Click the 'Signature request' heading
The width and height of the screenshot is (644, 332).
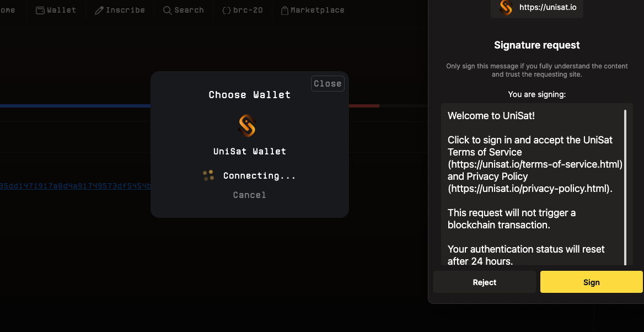point(537,45)
